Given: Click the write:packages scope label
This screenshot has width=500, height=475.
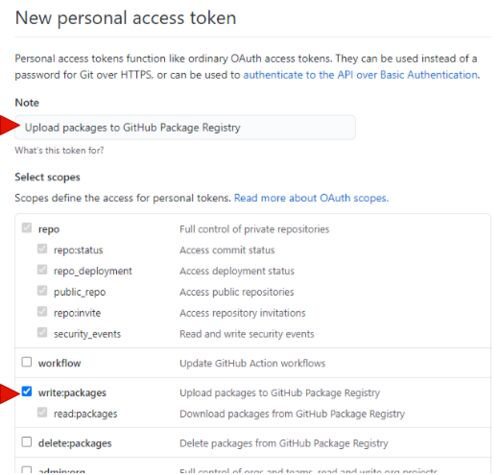Looking at the screenshot, I should pyautogui.click(x=72, y=393).
